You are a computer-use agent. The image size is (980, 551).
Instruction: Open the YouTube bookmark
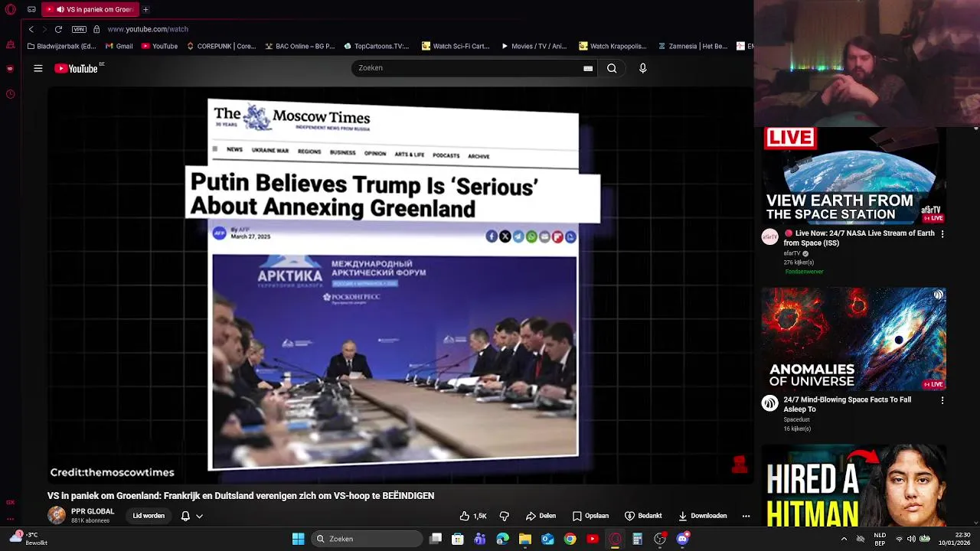159,46
